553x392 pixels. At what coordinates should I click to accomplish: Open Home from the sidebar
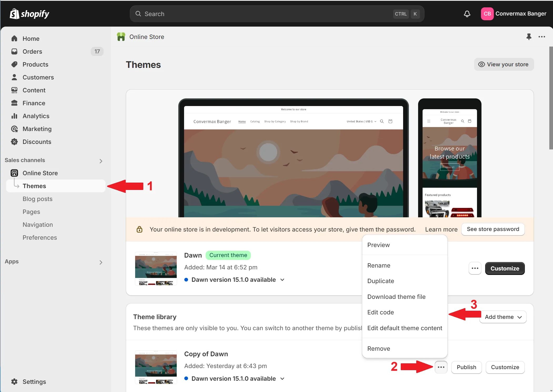coord(31,39)
